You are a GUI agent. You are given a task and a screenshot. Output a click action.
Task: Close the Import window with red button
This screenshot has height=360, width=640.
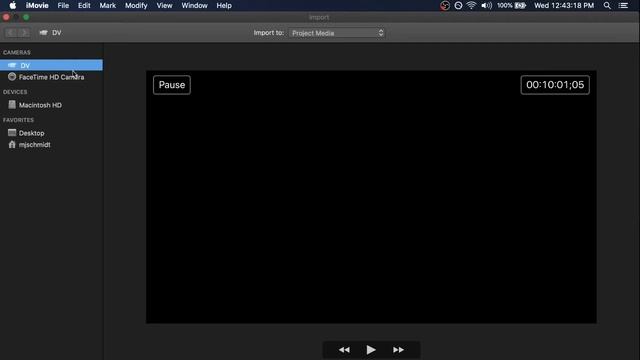point(6,17)
